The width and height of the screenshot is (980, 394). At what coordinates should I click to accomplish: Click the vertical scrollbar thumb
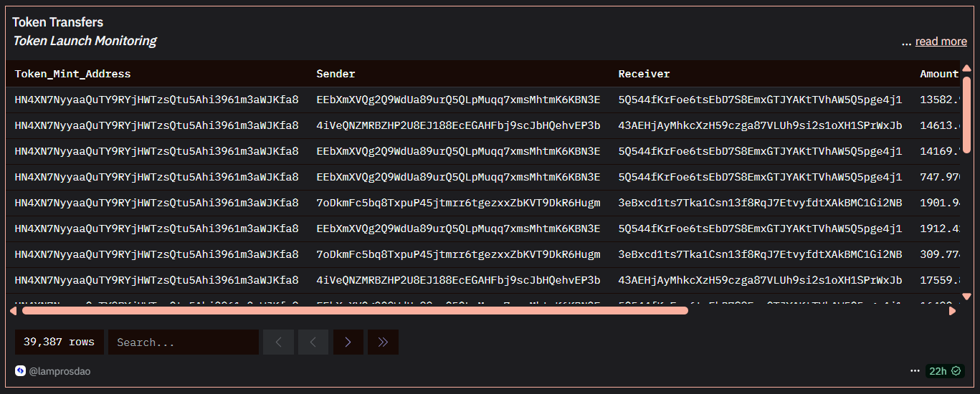(x=966, y=115)
